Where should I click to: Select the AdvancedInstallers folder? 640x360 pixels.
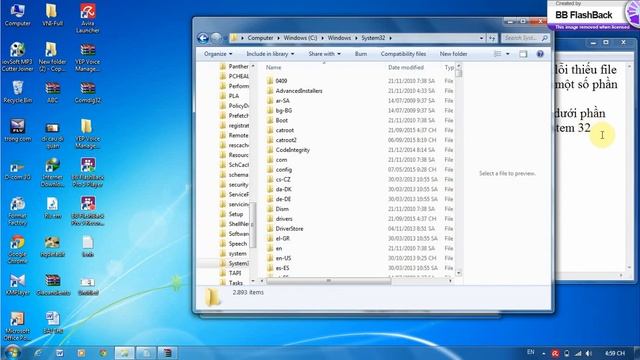point(299,91)
